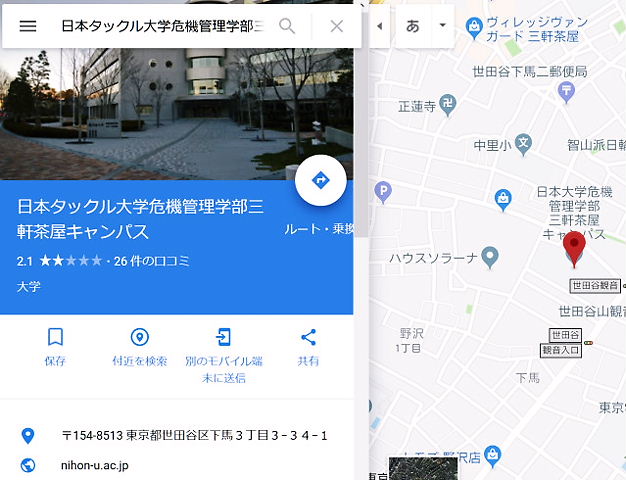Click the 世田谷観音 bus stop label
This screenshot has width=626, height=480.
click(x=595, y=285)
